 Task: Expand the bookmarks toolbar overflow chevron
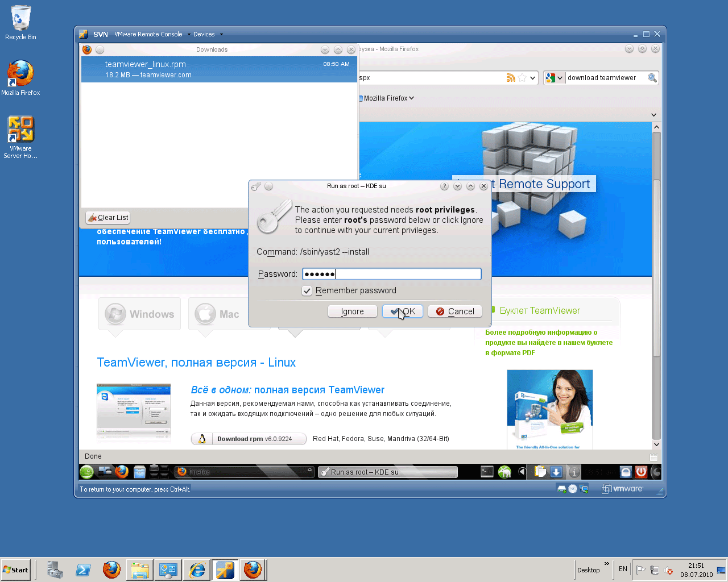coord(653,115)
